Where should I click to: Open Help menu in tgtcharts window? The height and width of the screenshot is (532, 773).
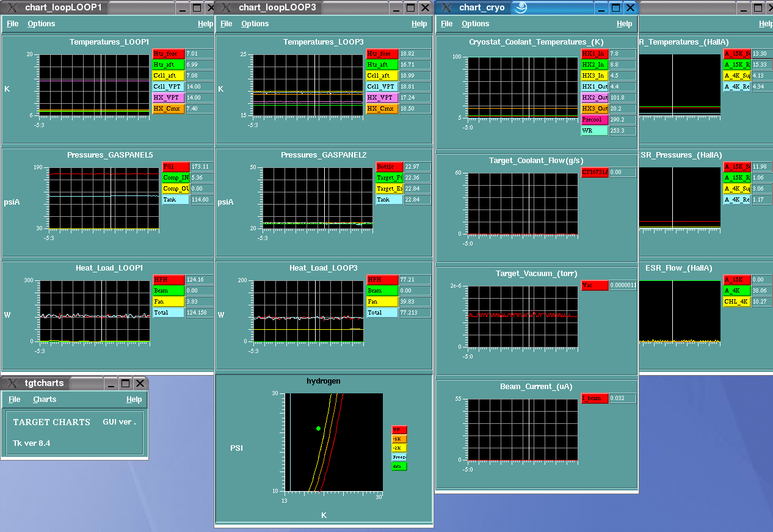(x=134, y=399)
